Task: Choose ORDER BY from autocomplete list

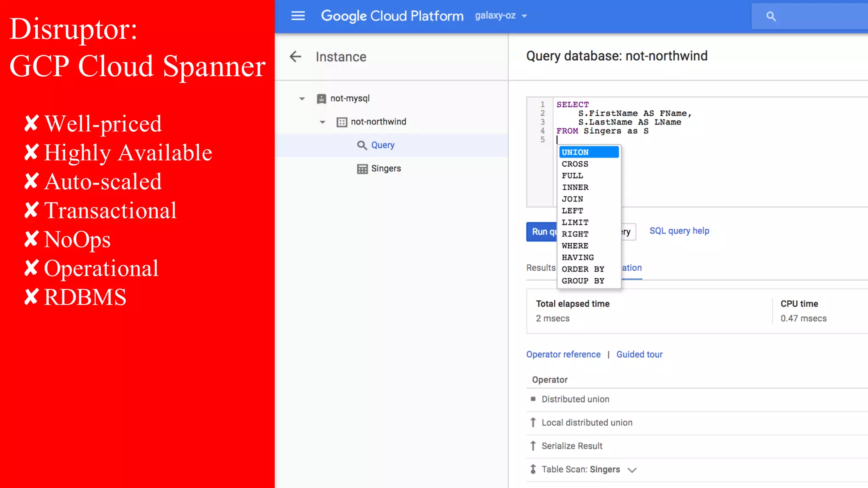Action: click(x=589, y=269)
